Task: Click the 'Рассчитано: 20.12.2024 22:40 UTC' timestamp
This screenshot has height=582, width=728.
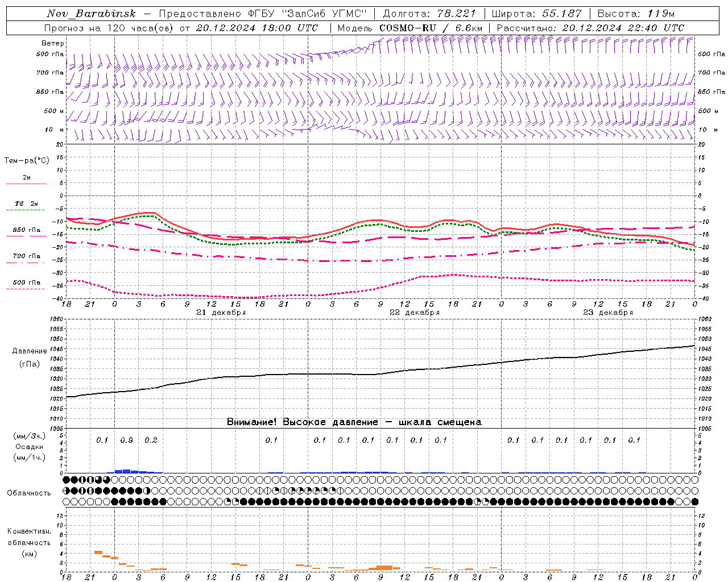Action: [590, 28]
